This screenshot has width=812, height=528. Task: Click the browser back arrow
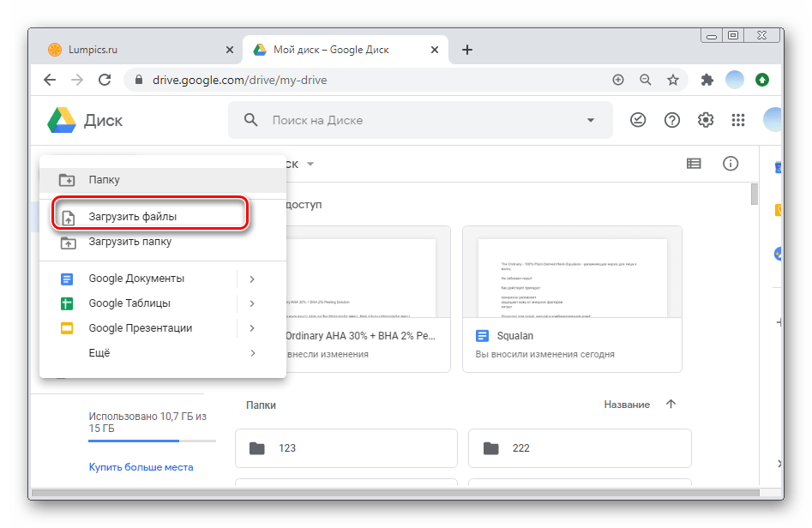50,80
